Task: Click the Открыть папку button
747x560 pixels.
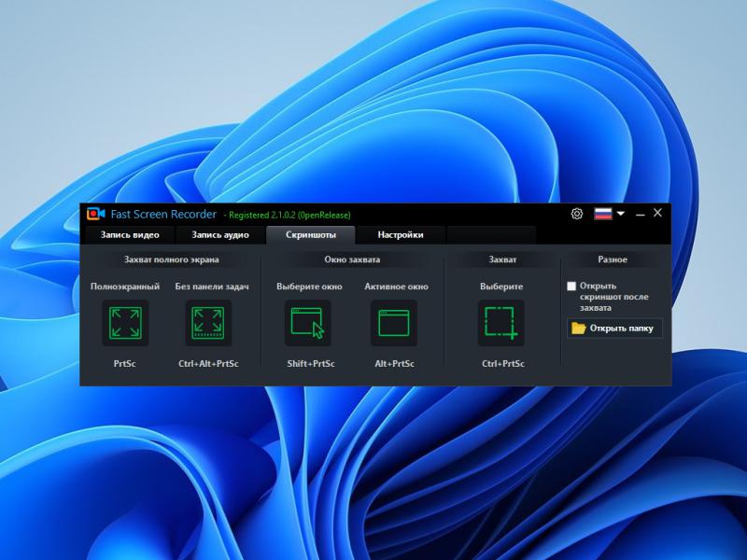Action: click(x=614, y=329)
